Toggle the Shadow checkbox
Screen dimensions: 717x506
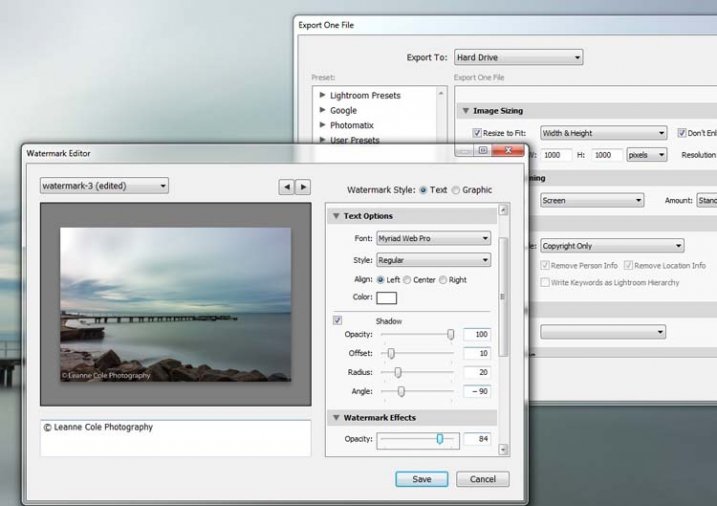tap(337, 320)
